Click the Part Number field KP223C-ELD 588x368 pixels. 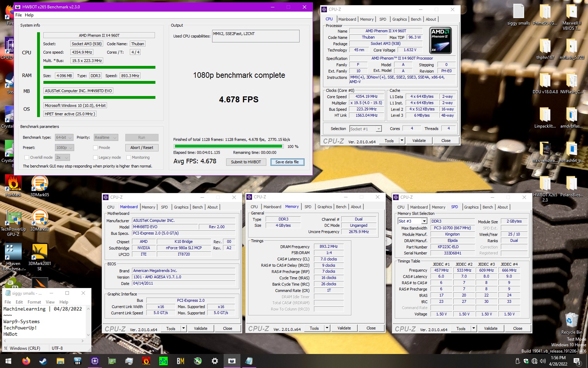pos(452,247)
